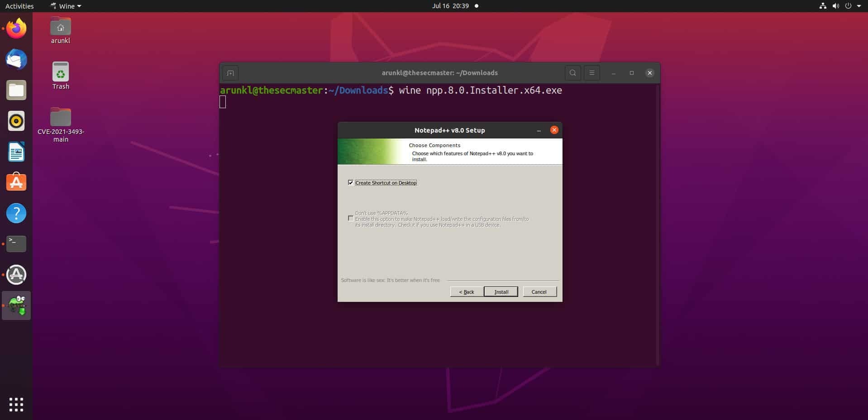Viewport: 868px width, 420px height.
Task: Click Install to begin installation
Action: pyautogui.click(x=501, y=292)
